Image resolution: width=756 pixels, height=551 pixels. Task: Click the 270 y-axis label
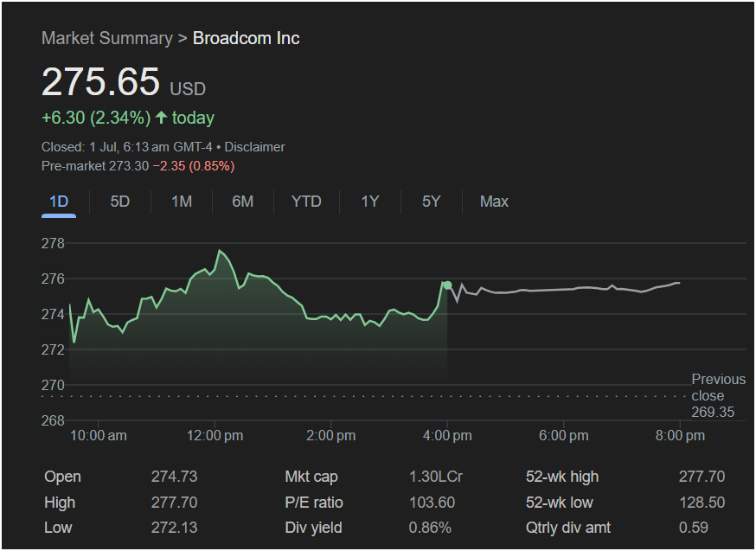53,385
